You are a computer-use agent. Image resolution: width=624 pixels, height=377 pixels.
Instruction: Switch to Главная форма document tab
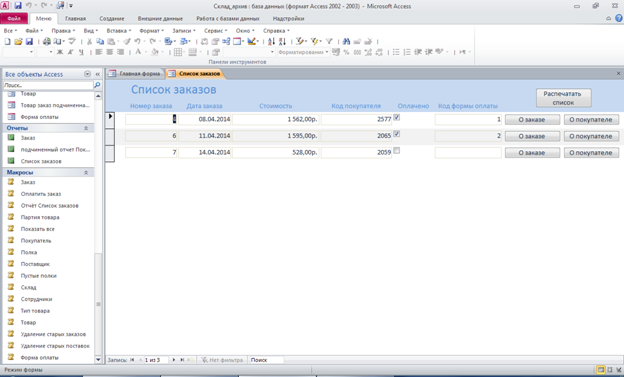(x=135, y=74)
